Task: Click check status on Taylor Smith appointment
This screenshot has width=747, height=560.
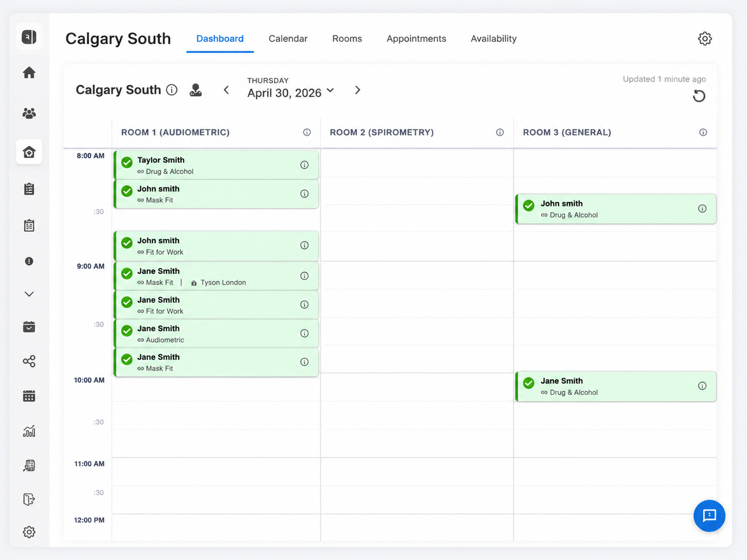Action: point(127,163)
